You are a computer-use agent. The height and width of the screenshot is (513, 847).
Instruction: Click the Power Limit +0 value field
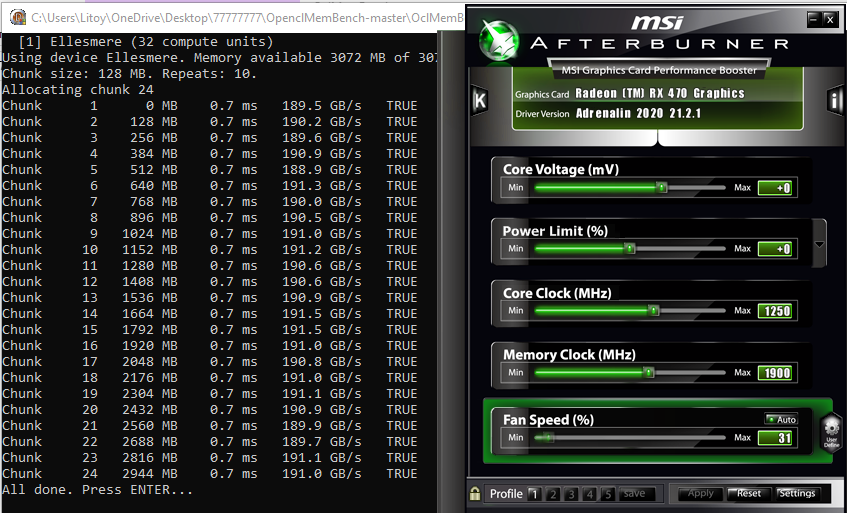pos(775,249)
